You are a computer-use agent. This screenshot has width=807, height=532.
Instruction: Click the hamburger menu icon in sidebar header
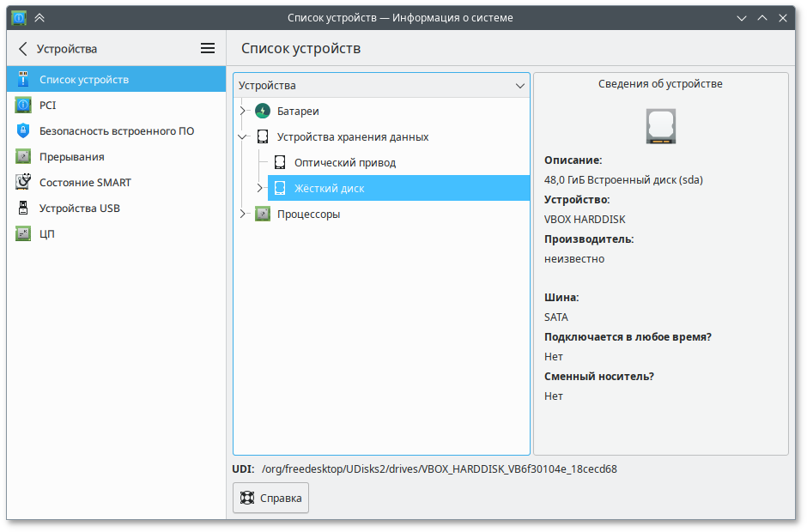[x=208, y=49]
